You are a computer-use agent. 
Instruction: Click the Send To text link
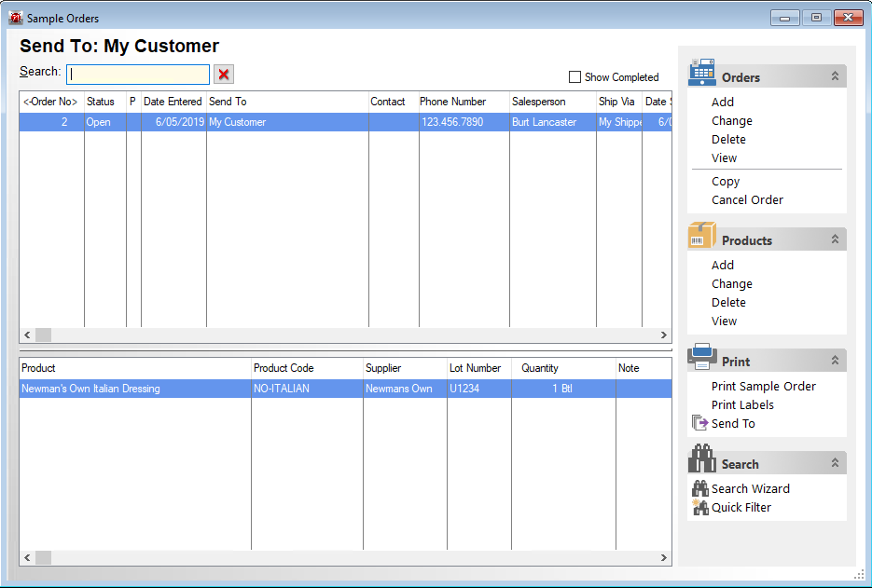pyautogui.click(x=733, y=423)
